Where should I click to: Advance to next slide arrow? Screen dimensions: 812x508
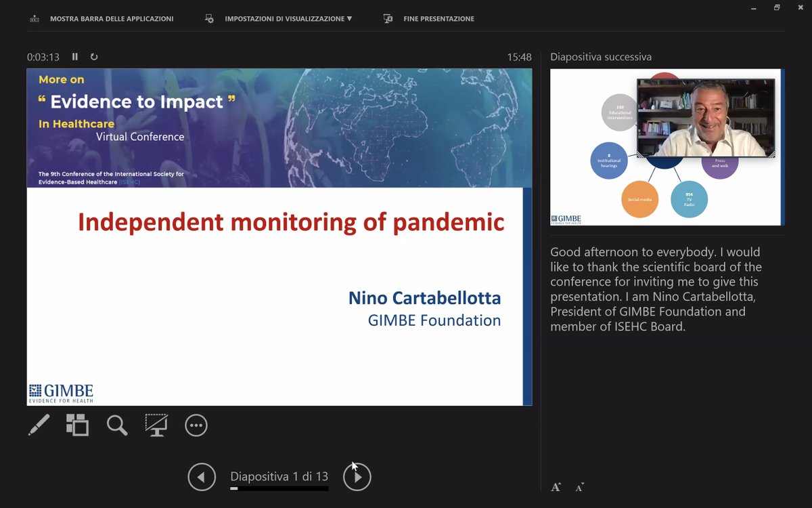(x=357, y=477)
